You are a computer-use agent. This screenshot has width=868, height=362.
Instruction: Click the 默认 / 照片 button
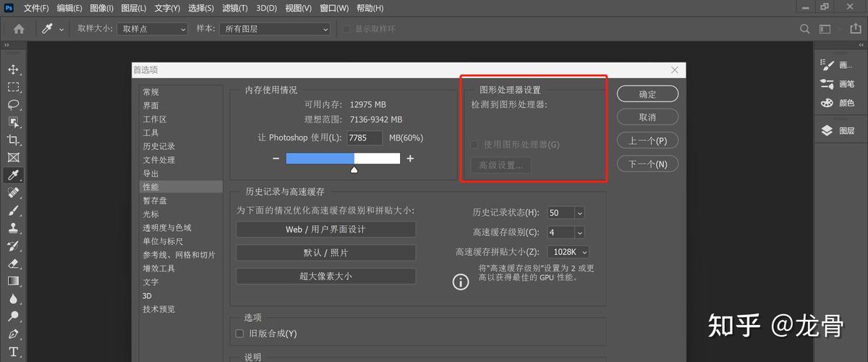[325, 253]
